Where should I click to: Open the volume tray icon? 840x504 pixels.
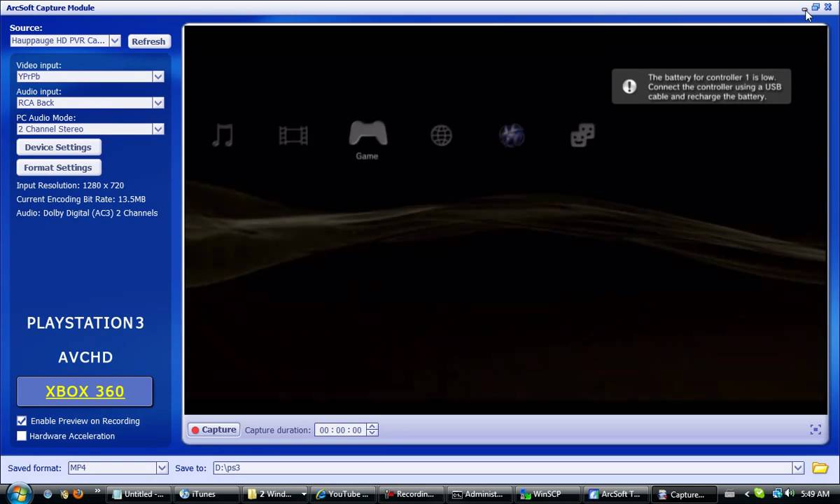790,493
